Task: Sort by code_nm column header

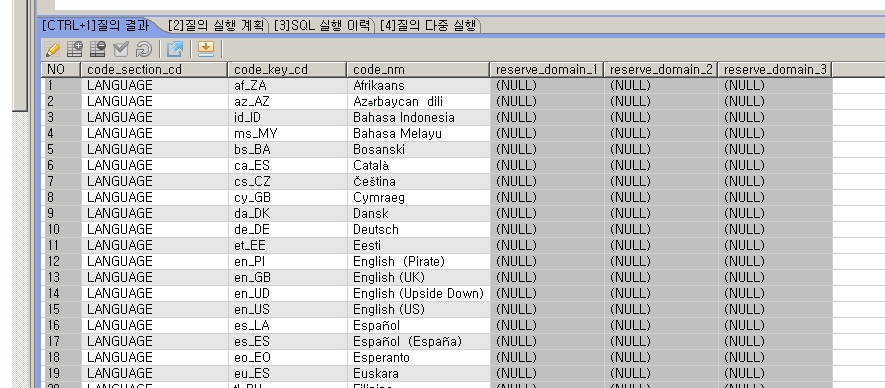Action: click(x=418, y=69)
